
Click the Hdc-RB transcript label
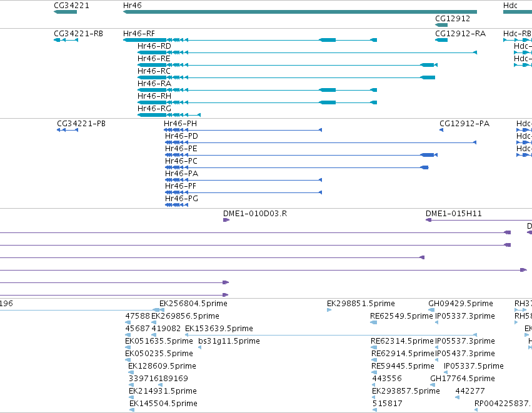(x=517, y=34)
